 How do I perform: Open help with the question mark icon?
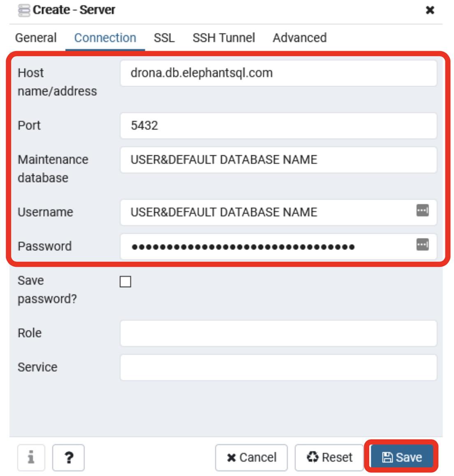[x=68, y=457]
